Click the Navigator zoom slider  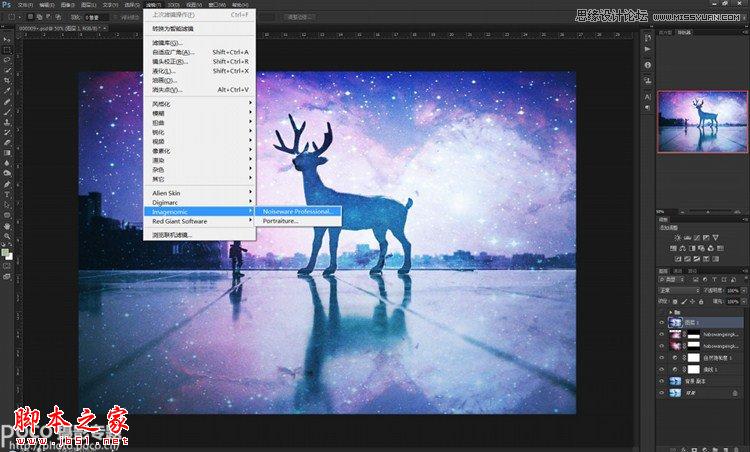click(708, 211)
